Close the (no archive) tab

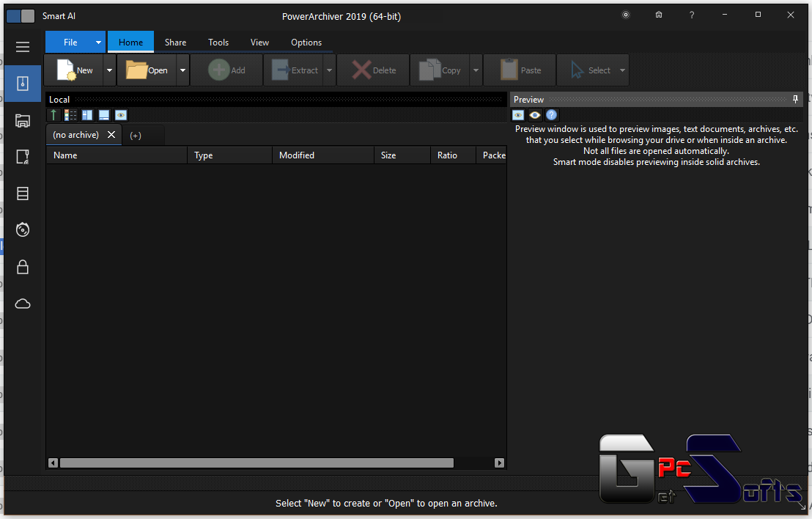click(111, 135)
